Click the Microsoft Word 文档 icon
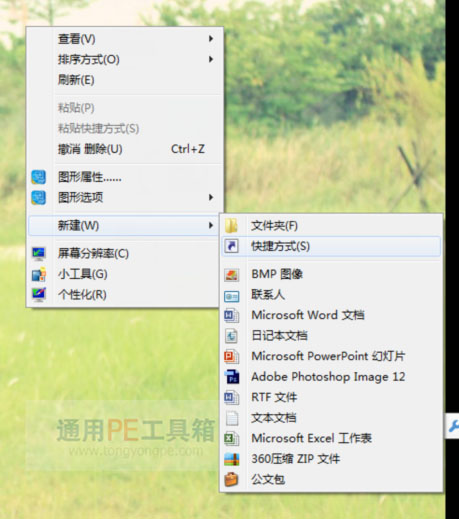459x519 pixels. tap(231, 315)
